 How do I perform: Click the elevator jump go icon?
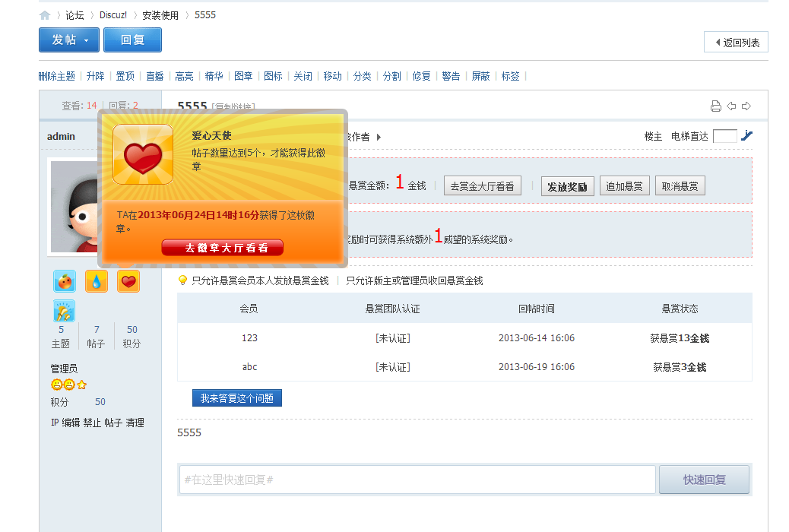click(746, 135)
